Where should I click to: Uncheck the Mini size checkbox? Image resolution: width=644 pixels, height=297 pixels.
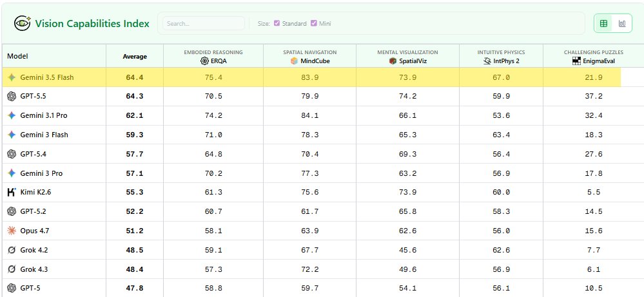tap(314, 23)
